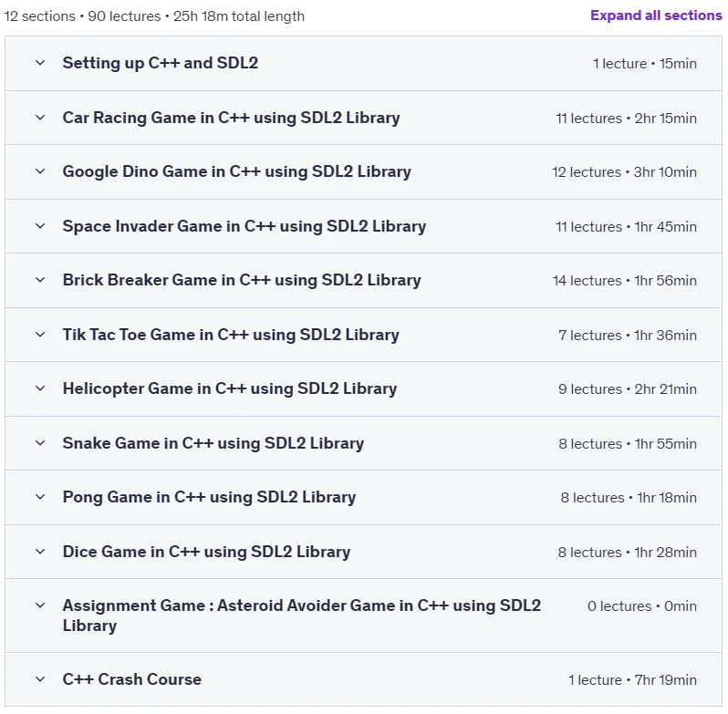Expand Google Dino Game section chevron
The width and height of the screenshot is (728, 714).
pos(40,171)
